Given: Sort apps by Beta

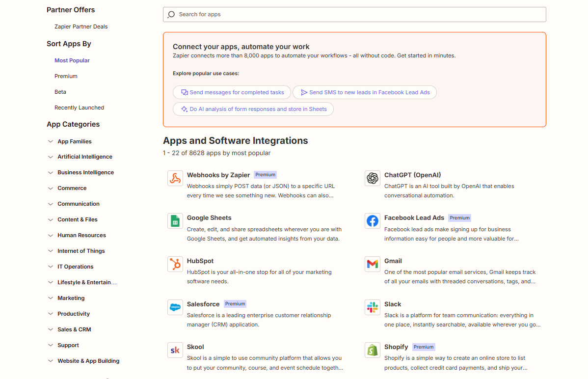Looking at the screenshot, I should (x=60, y=92).
